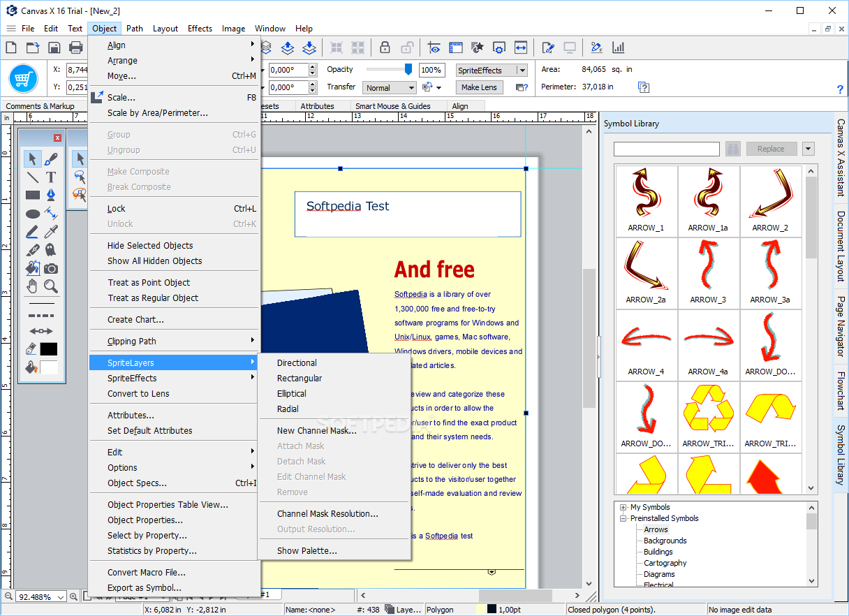849x616 pixels.
Task: Select the Camera capture tool
Action: [x=51, y=267]
